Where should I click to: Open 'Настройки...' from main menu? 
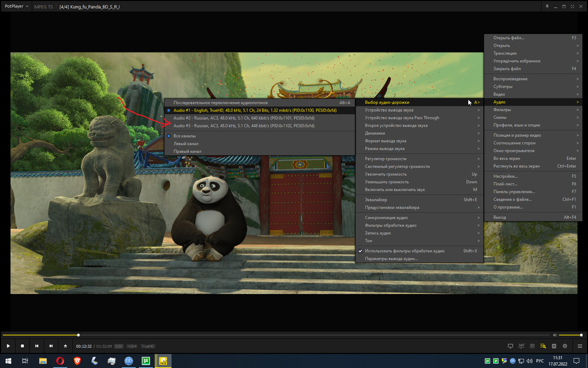coord(533,176)
